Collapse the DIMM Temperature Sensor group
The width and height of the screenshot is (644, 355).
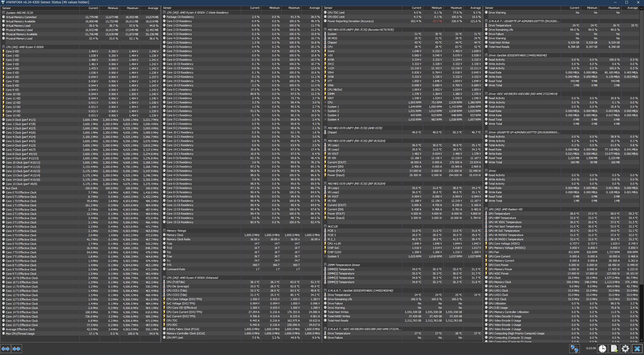pyautogui.click(x=344, y=265)
